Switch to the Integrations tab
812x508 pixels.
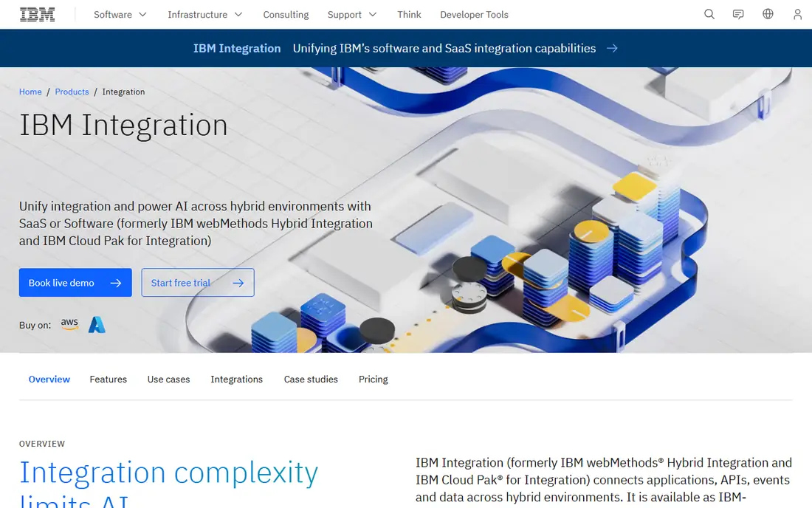(x=237, y=379)
